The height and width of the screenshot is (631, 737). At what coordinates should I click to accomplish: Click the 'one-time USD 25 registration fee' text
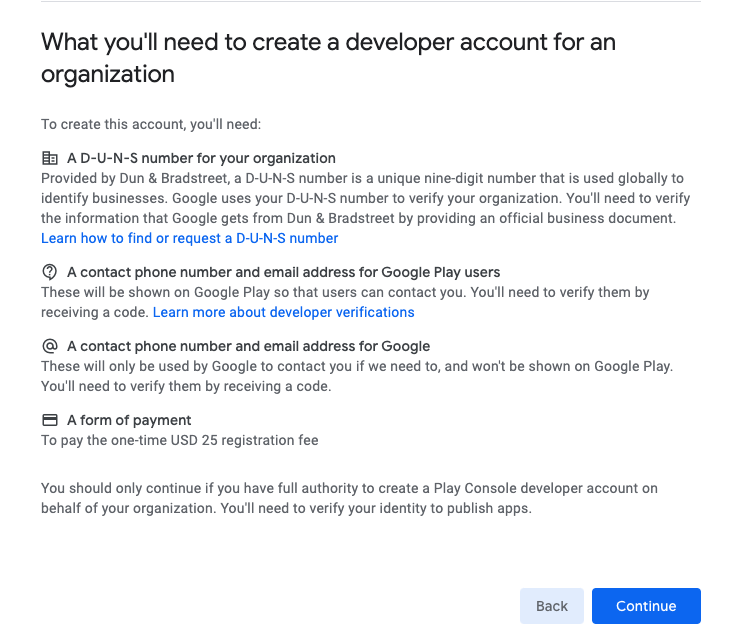(179, 440)
